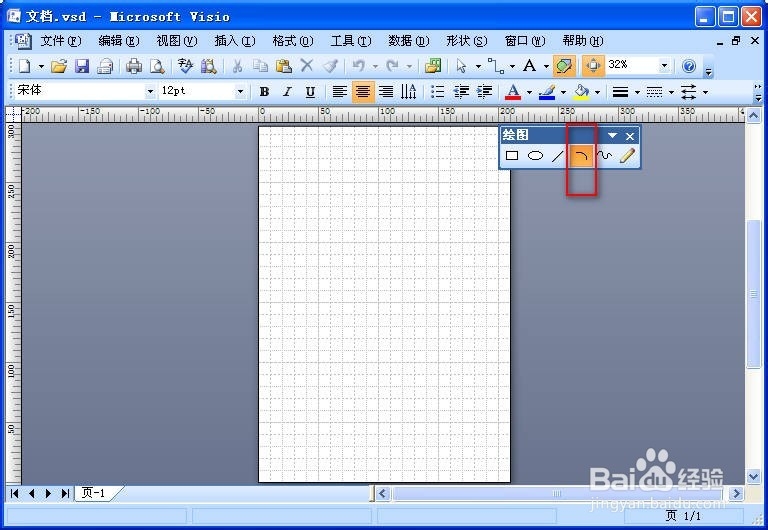This screenshot has width=768, height=530.
Task: Toggle the Drawing Tools toolbar button
Action: click(x=564, y=66)
